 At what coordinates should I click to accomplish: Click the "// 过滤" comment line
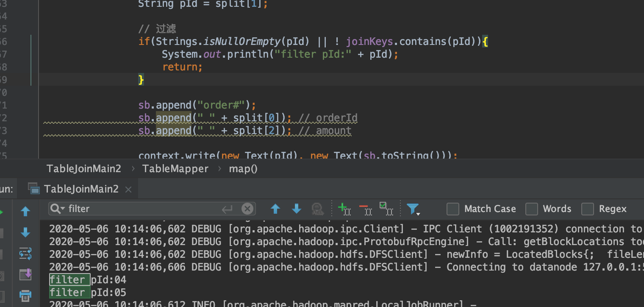(157, 29)
